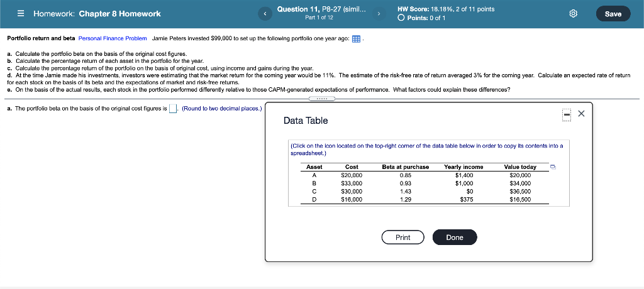Open data table icon in problem text
This screenshot has height=289, width=644.
click(356, 39)
